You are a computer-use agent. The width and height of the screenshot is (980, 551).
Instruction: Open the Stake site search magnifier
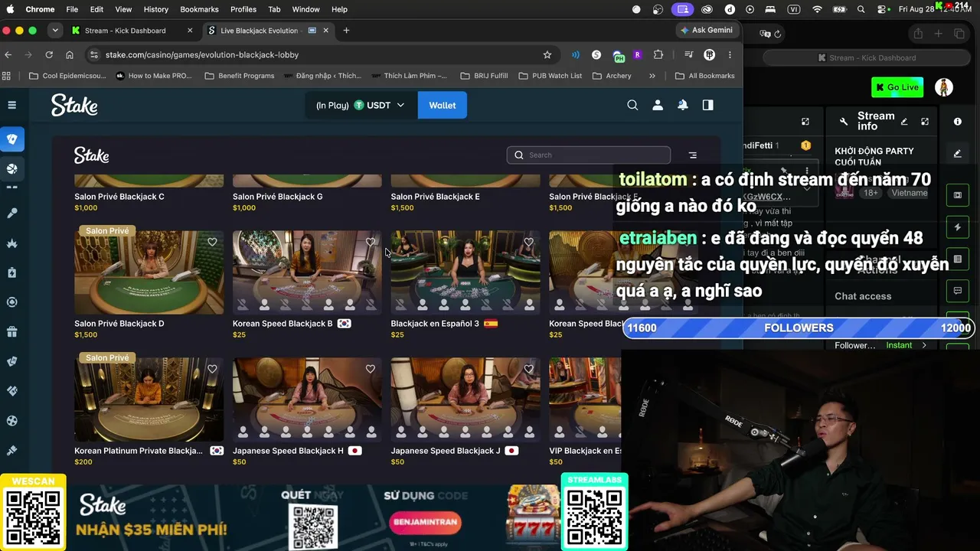click(x=632, y=106)
